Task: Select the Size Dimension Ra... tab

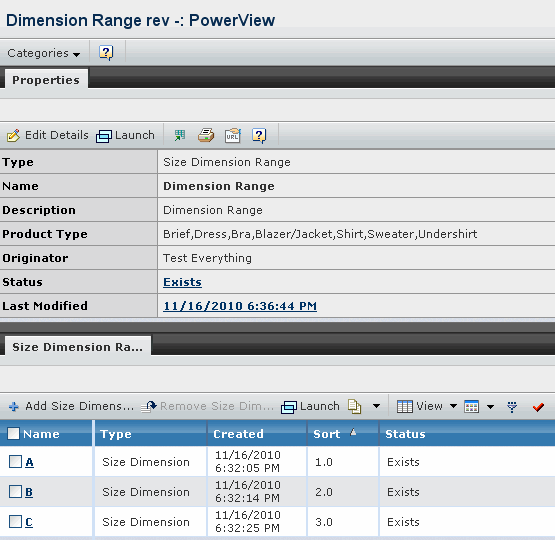Action: point(78,347)
